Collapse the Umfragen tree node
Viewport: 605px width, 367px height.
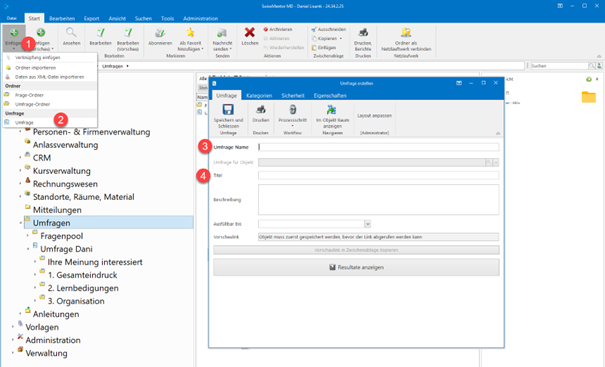20,223
